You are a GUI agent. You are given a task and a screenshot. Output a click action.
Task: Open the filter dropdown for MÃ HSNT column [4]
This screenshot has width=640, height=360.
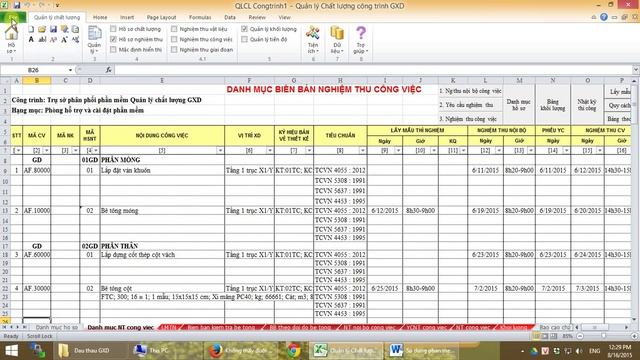96,151
